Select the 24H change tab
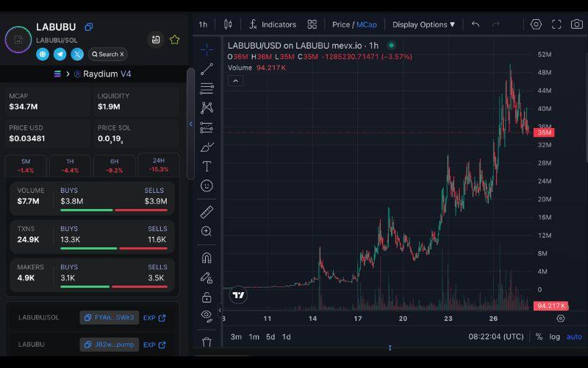The height and width of the screenshot is (368, 588). (159, 165)
